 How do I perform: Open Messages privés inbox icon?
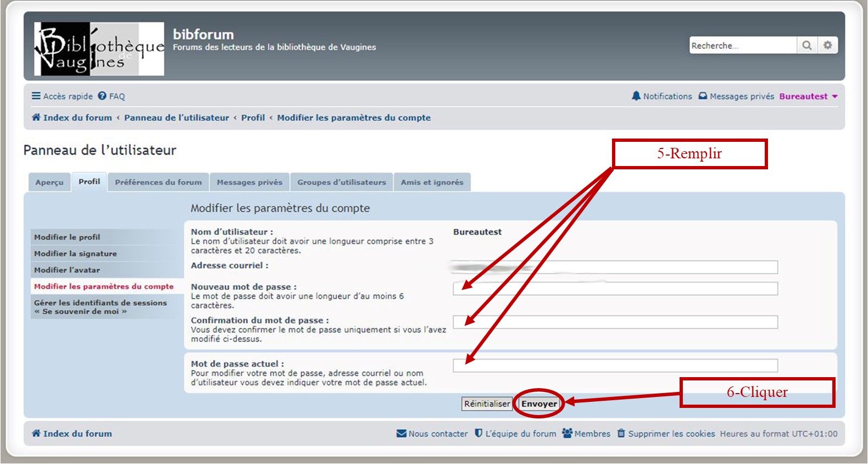703,96
